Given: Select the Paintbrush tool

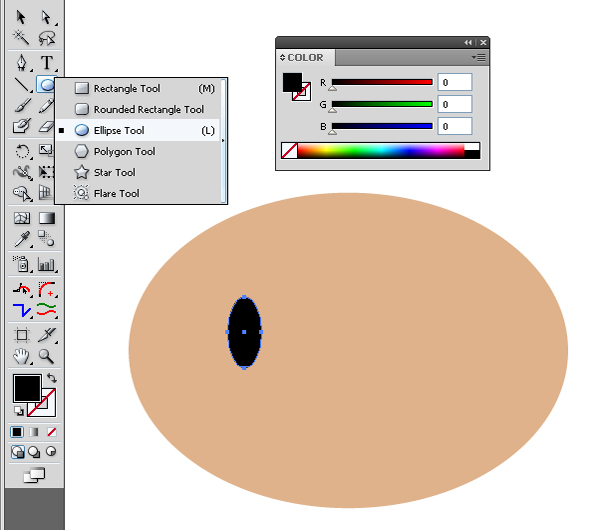Looking at the screenshot, I should (22, 106).
